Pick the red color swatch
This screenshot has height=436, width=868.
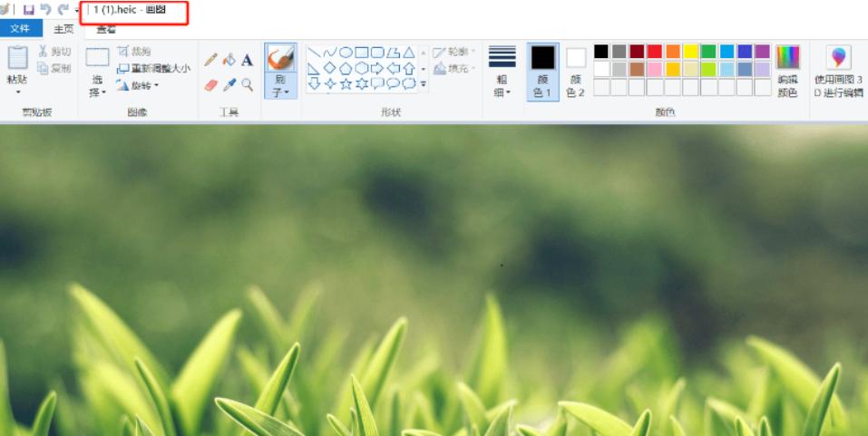coord(654,52)
